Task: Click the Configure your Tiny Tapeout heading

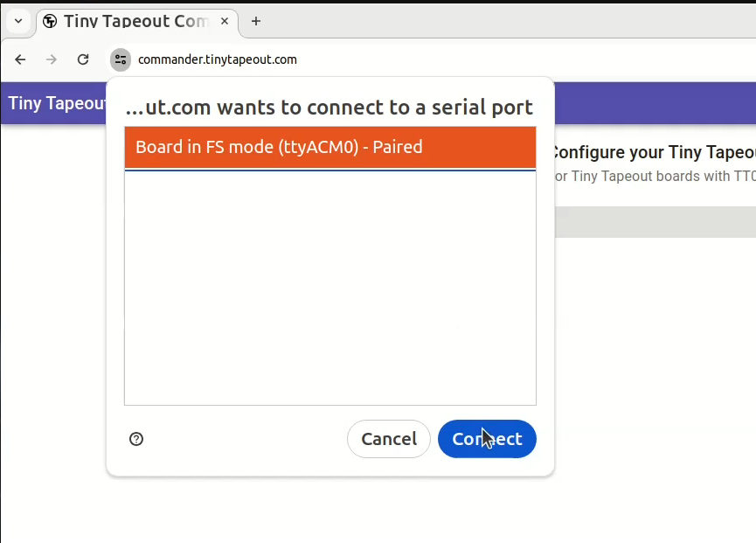Action: point(654,152)
